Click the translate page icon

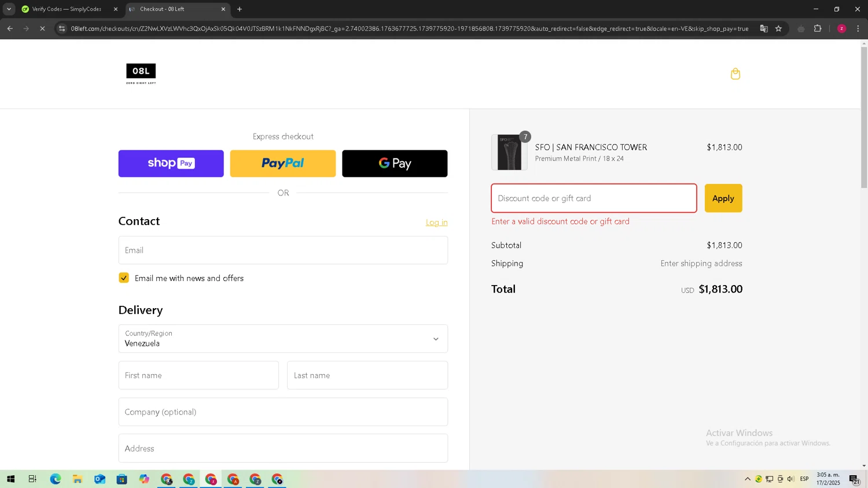764,28
